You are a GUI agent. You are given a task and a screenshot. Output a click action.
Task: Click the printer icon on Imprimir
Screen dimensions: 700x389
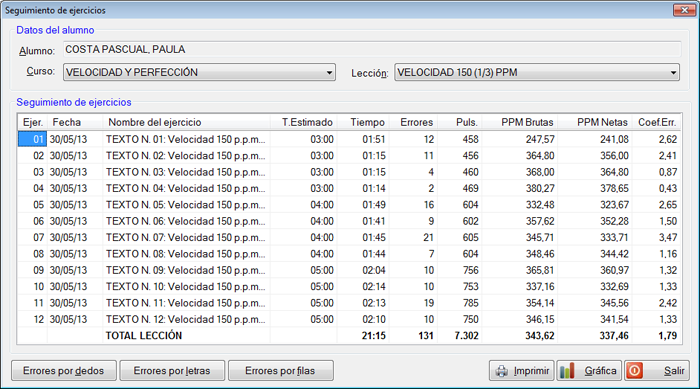(502, 371)
